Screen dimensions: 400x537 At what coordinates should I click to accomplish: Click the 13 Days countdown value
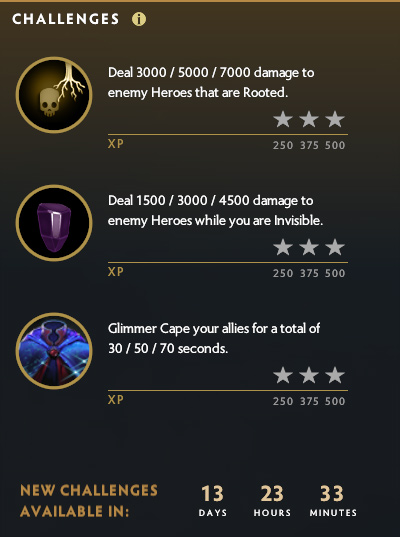pos(212,494)
